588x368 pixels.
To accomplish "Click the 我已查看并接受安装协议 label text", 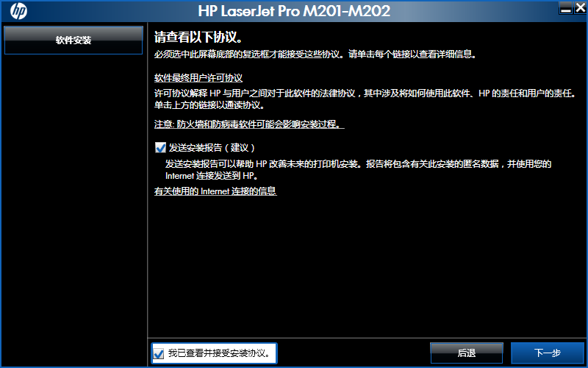I will 220,353.
